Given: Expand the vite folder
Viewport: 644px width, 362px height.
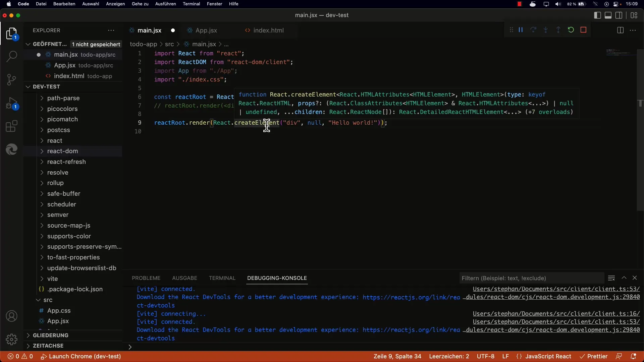Looking at the screenshot, I should [x=73, y=279].
